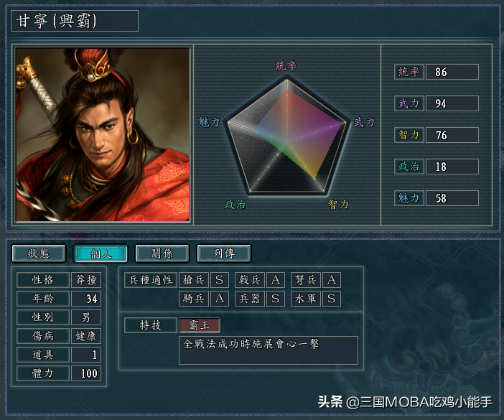
Task: Click the 槍兵 aptitude S grade
Action: 220,280
